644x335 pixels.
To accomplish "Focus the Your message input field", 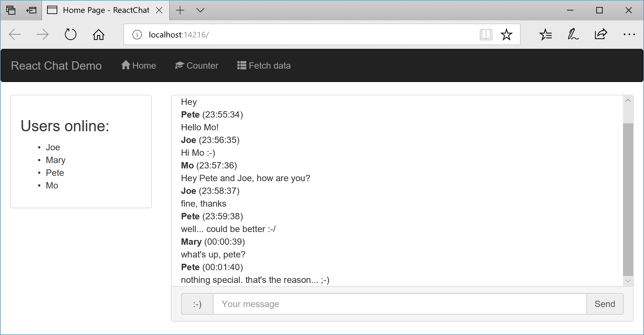I will click(x=400, y=304).
